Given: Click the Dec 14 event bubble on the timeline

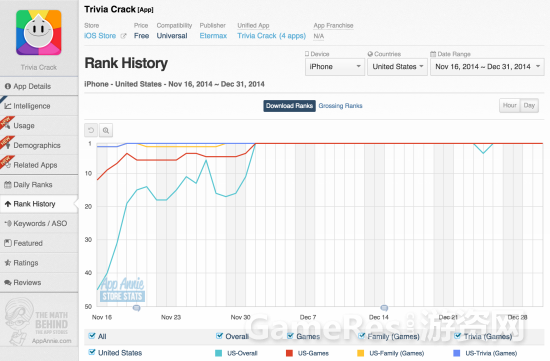Looking at the screenshot, I should point(384,308).
